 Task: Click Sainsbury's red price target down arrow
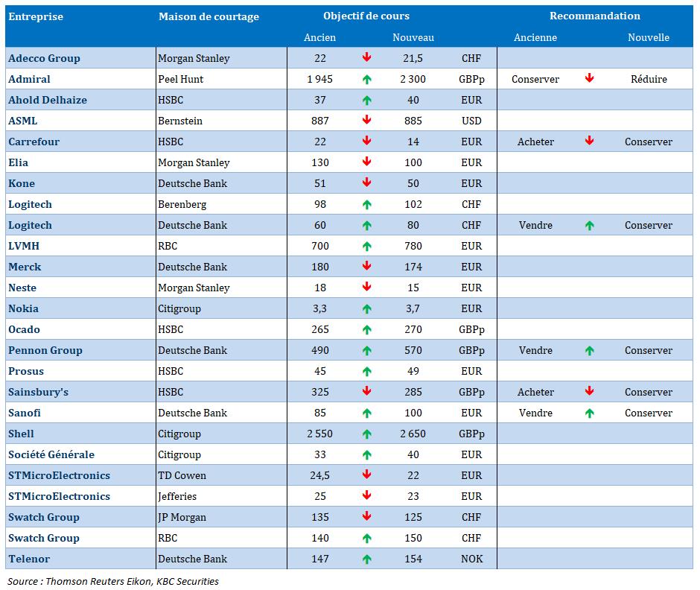(366, 392)
